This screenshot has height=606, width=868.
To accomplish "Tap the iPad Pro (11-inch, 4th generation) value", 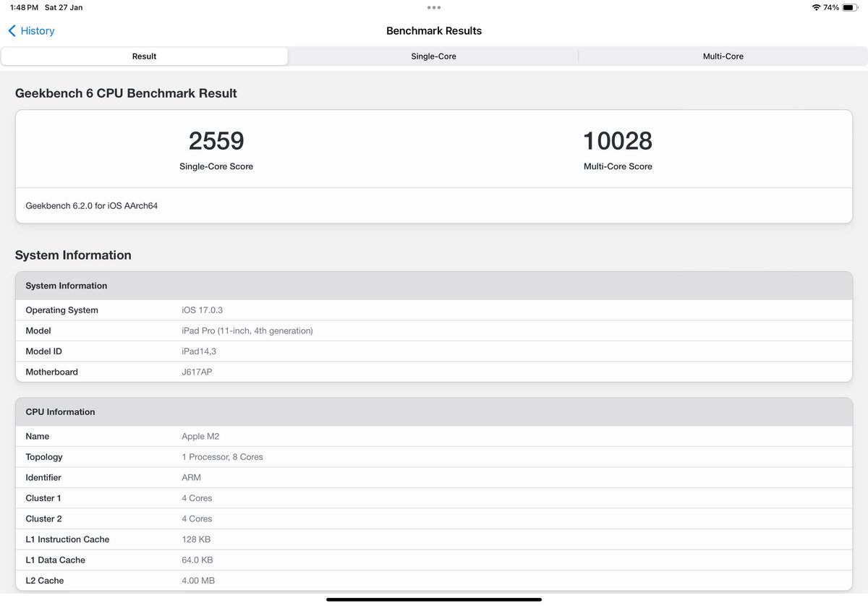I will click(247, 330).
